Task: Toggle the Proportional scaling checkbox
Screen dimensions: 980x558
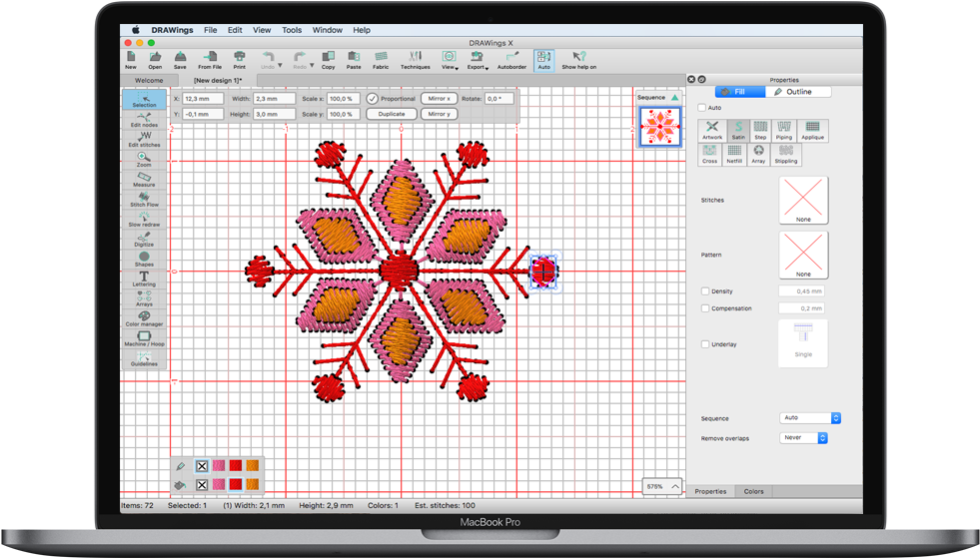Action: click(x=373, y=99)
